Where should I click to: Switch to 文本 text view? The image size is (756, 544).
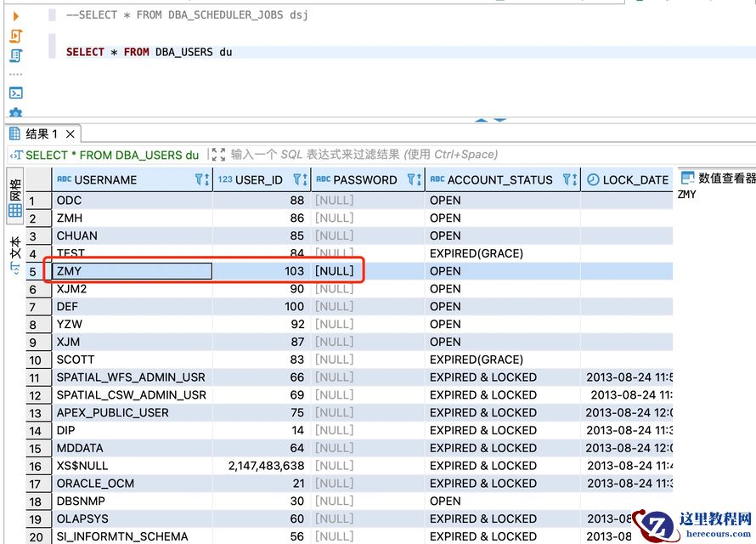click(15, 252)
